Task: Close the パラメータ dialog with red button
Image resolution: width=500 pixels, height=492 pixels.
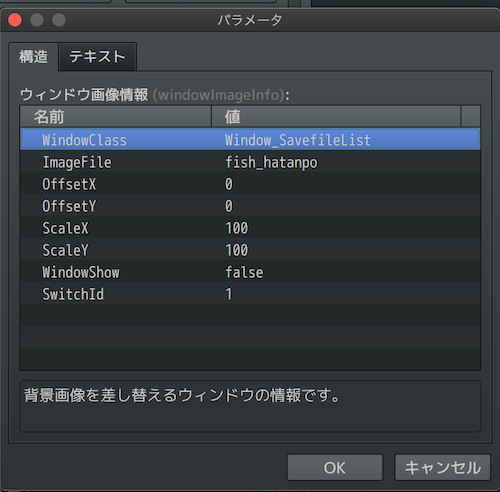Action: [15, 20]
